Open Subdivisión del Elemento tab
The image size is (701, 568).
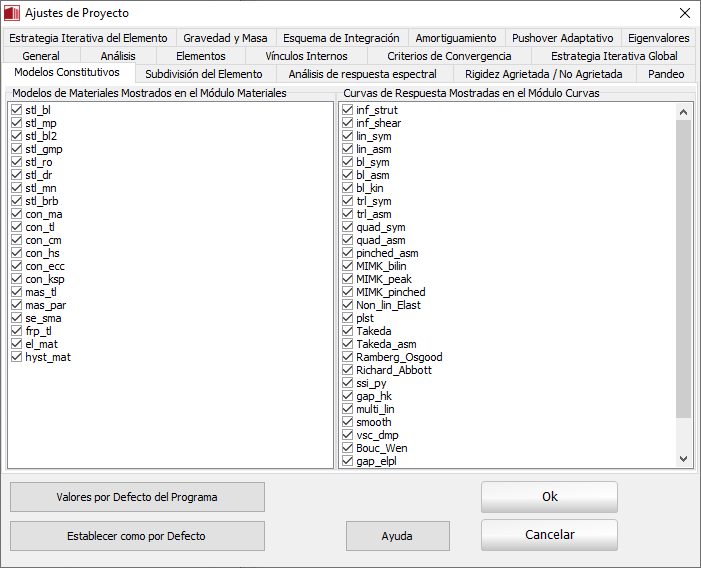(x=204, y=74)
